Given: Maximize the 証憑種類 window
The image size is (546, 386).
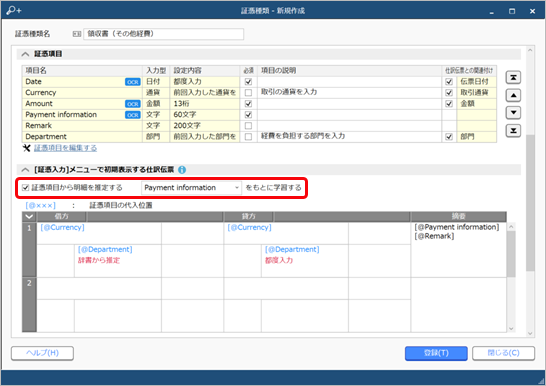Looking at the screenshot, I should [x=512, y=11].
